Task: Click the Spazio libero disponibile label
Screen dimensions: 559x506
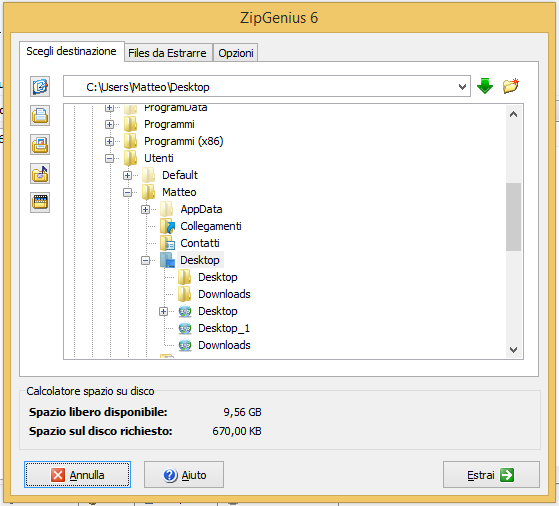Action: (98, 412)
